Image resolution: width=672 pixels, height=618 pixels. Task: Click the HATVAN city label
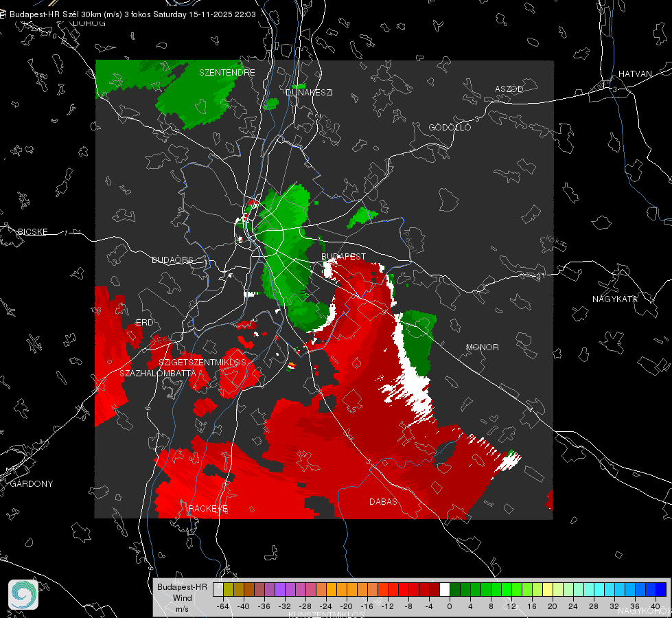[635, 73]
